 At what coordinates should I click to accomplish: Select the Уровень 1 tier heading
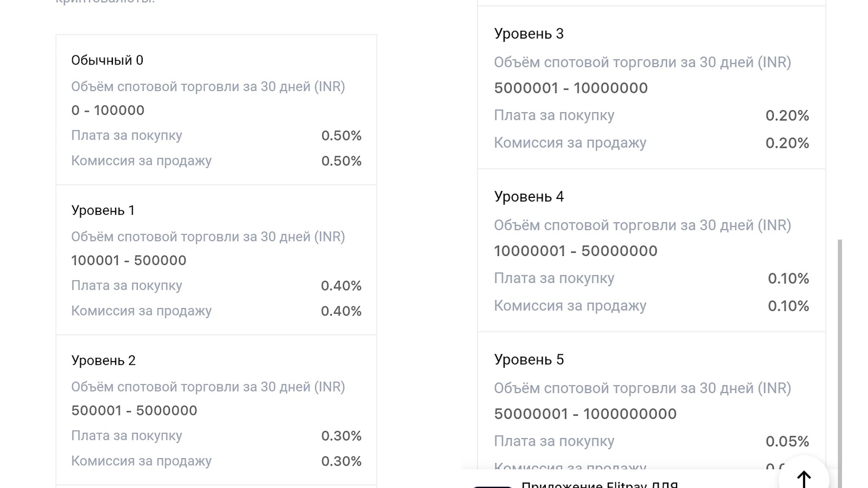(x=103, y=210)
